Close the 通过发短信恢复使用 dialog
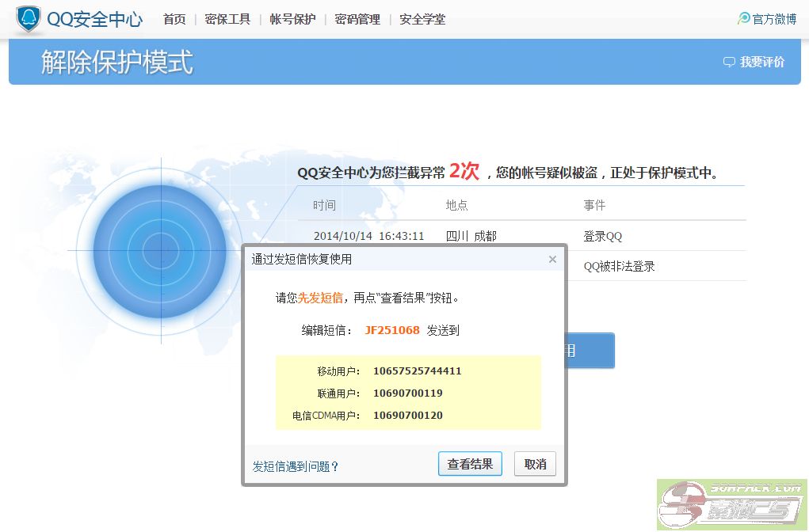Image resolution: width=809 pixels, height=532 pixels. 552,259
